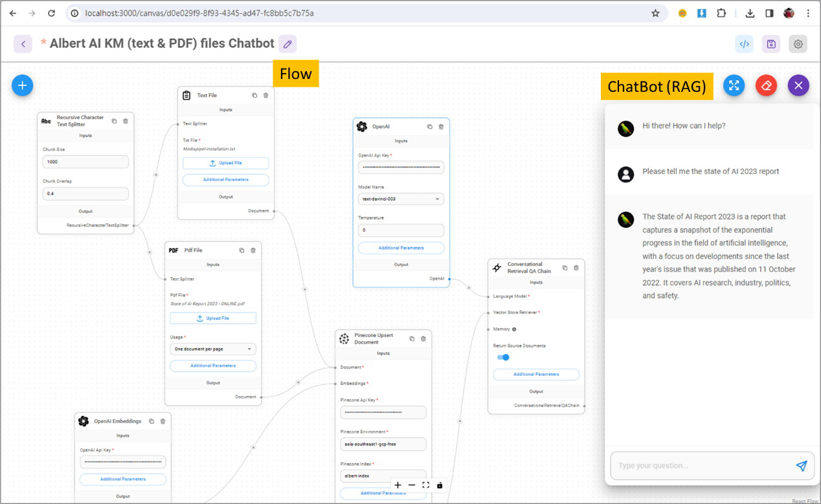The height and width of the screenshot is (504, 821).
Task: Open Additional Parameters in Text File node
Action: pos(226,179)
